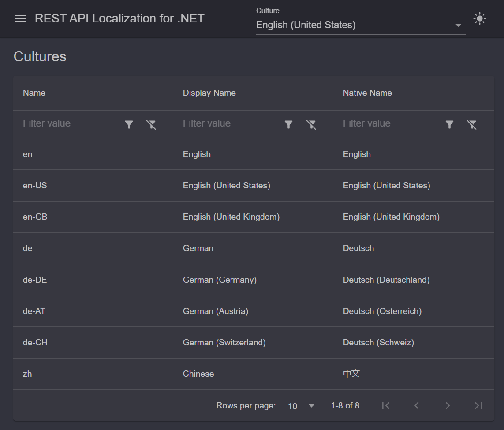Go to the first page of results

click(x=386, y=406)
